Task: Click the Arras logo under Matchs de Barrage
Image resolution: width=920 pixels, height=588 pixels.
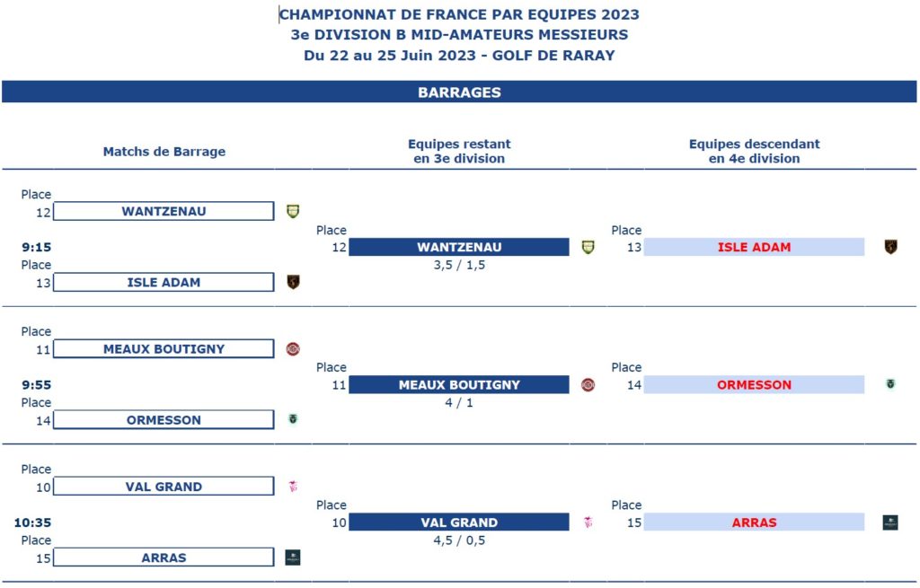Action: (293, 557)
